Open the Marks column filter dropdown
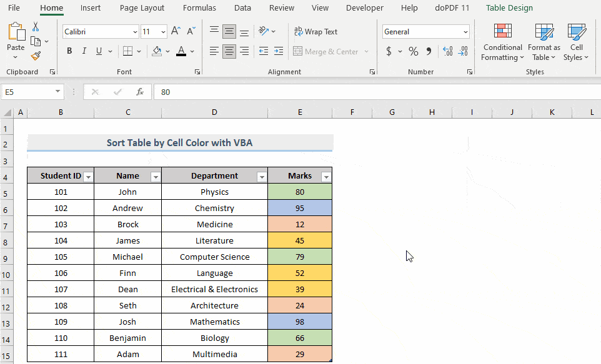 pyautogui.click(x=326, y=177)
